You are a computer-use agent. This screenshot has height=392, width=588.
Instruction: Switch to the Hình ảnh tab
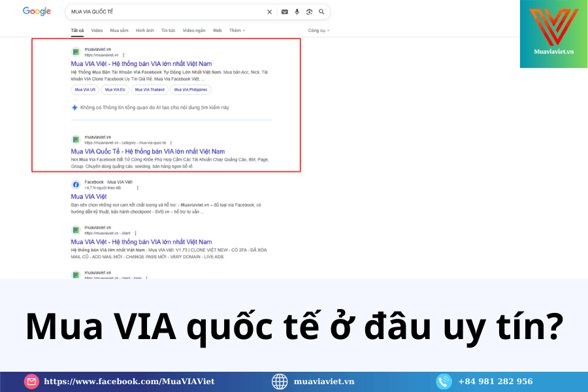(145, 31)
